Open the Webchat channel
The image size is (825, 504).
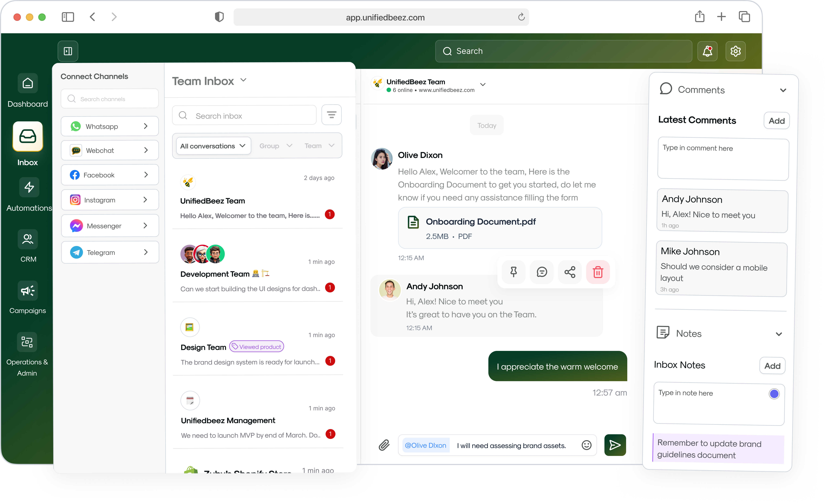tap(109, 150)
